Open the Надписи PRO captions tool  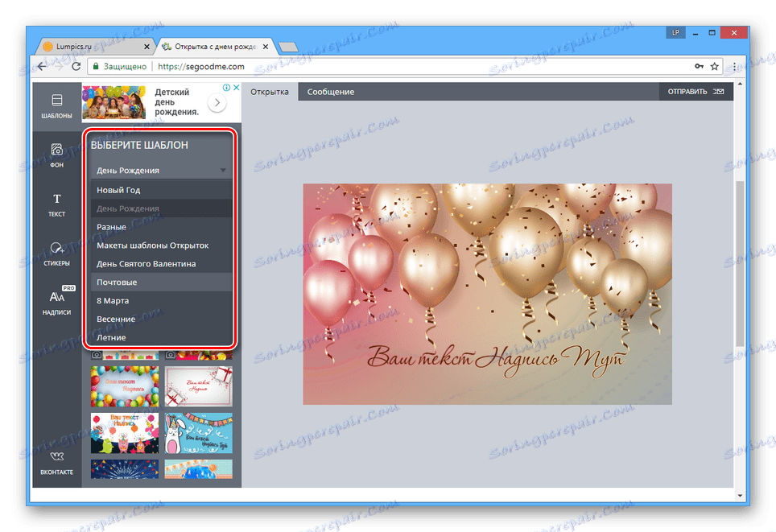(x=56, y=302)
